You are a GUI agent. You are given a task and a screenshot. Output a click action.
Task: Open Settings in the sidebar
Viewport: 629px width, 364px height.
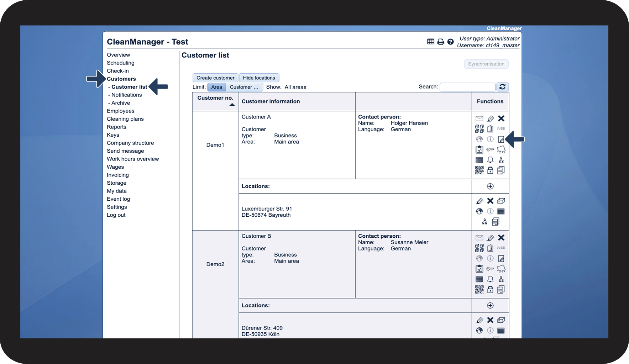[x=117, y=207]
